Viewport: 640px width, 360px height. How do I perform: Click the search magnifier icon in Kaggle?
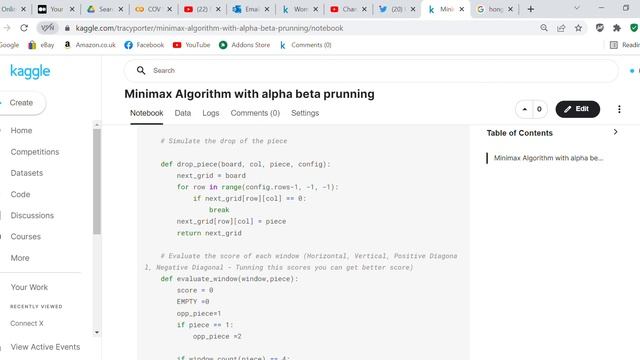coord(141,71)
